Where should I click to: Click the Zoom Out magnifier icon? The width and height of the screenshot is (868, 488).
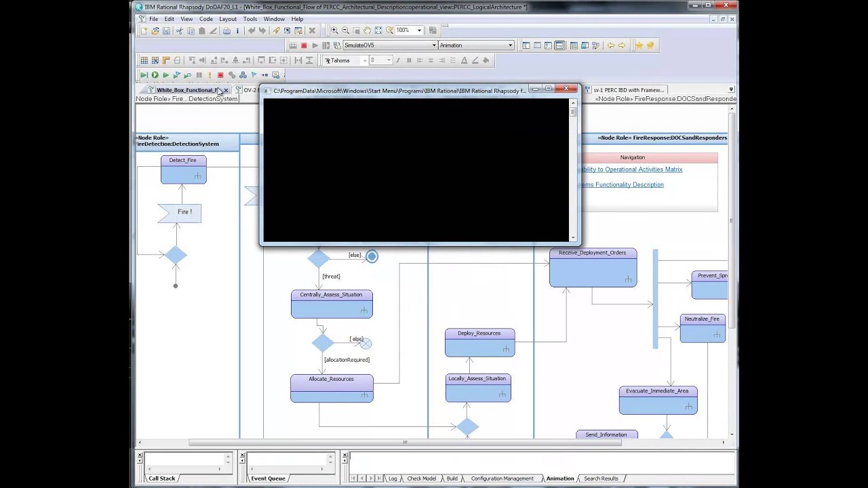coord(345,30)
